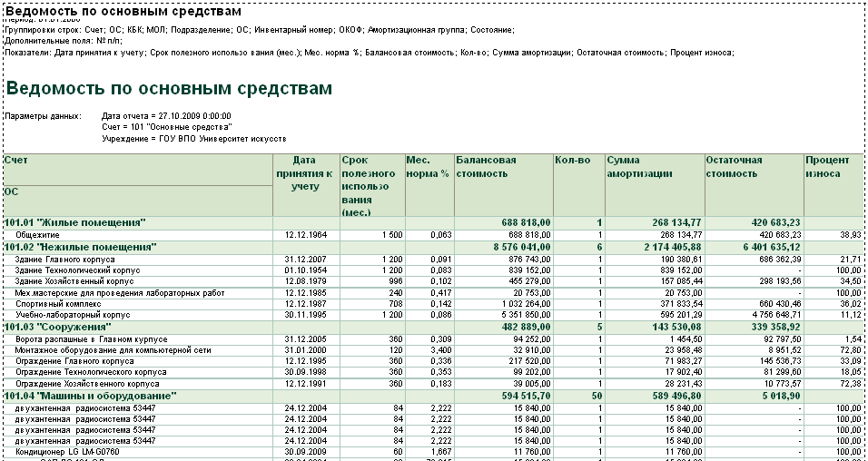
Task: Click the 'Дополнительные поля: № п/п' line
Action: click(x=64, y=41)
